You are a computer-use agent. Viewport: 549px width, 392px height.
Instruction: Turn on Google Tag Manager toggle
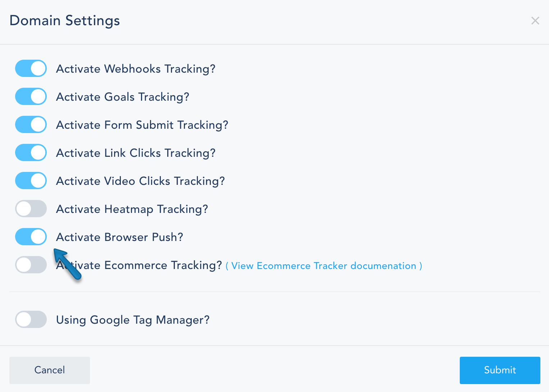[31, 319]
